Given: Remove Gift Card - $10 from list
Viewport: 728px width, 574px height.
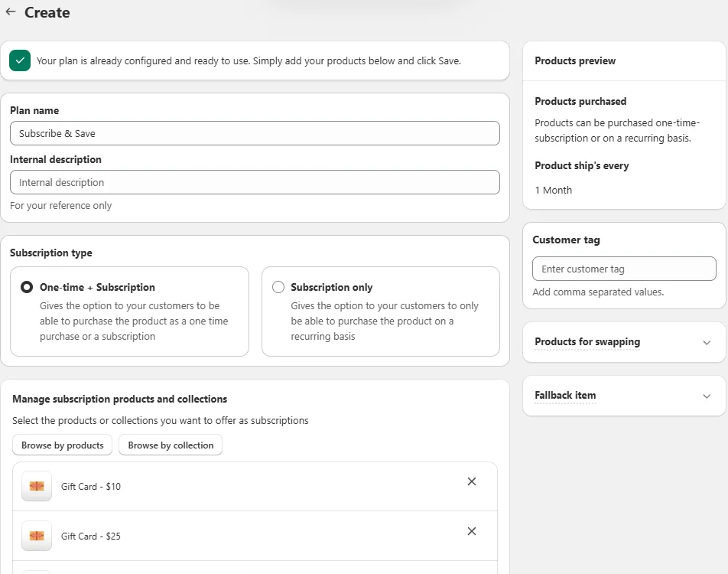Looking at the screenshot, I should click(472, 481).
